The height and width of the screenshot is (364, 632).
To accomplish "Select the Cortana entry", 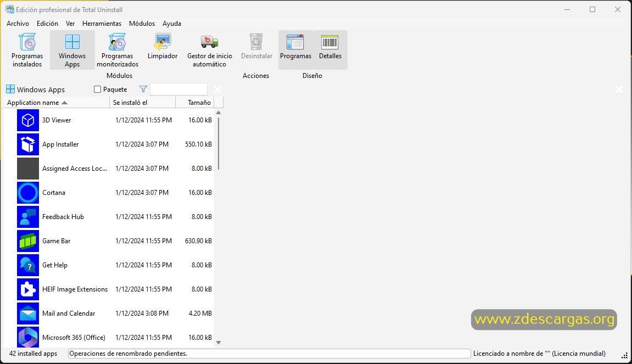I will pos(54,193).
